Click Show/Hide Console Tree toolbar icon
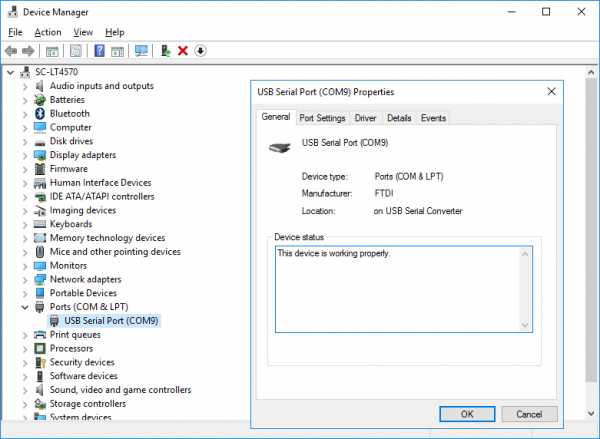The height and width of the screenshot is (439, 600). click(52, 51)
